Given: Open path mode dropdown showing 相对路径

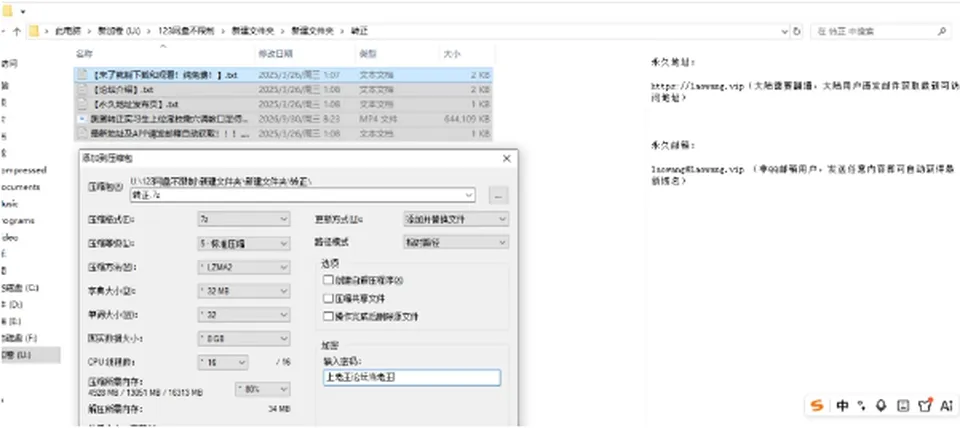Looking at the screenshot, I should pos(456,242).
